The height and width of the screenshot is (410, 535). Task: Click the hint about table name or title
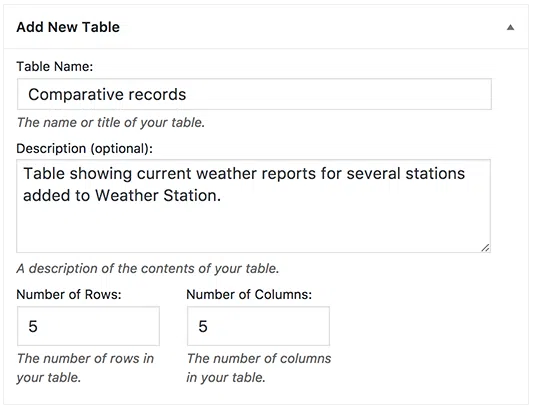point(111,122)
